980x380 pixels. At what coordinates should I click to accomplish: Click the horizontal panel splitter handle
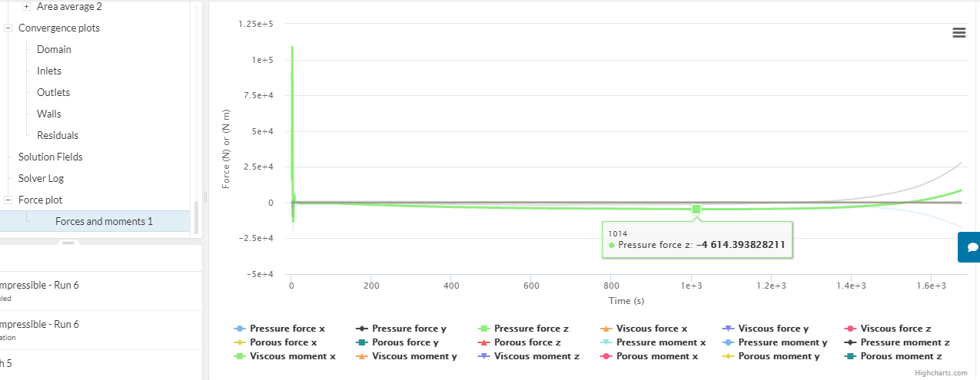[x=68, y=242]
